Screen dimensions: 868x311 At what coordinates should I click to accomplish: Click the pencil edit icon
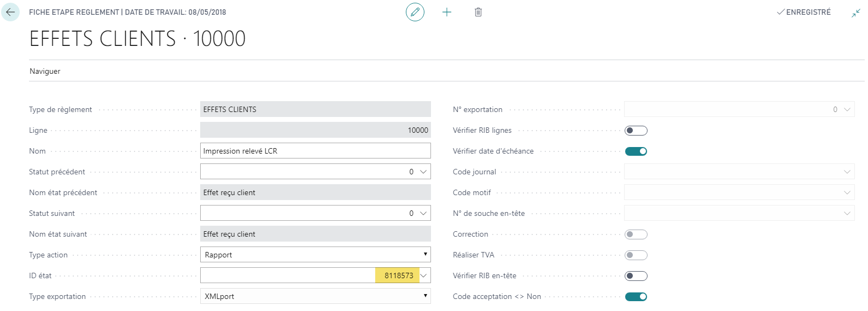pyautogui.click(x=415, y=12)
